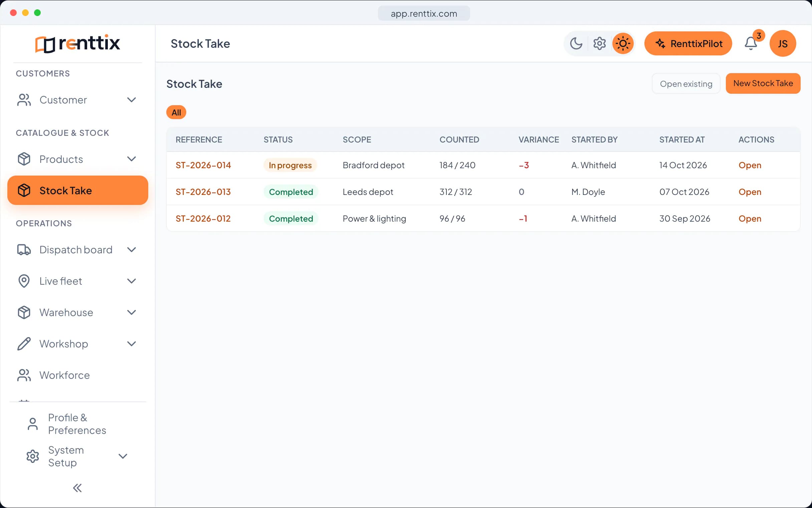The image size is (812, 508).
Task: Click the Workshop pencil icon
Action: click(24, 344)
